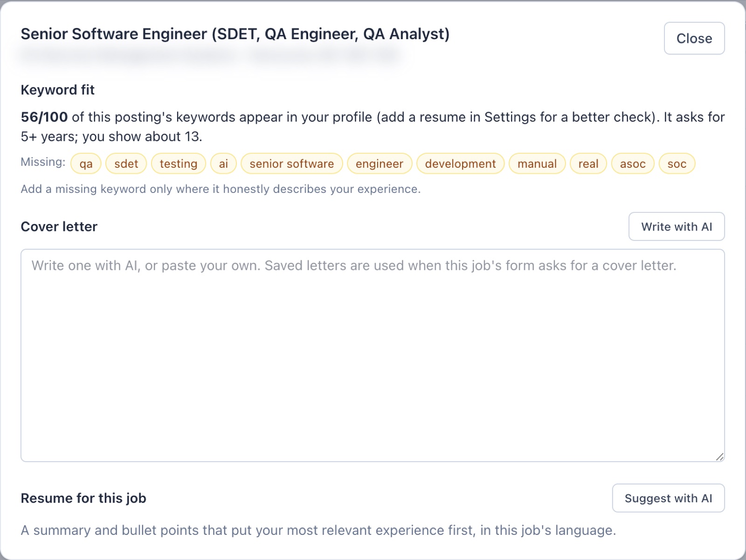
Task: Click the 'Missing:' label
Action: pos(43,162)
